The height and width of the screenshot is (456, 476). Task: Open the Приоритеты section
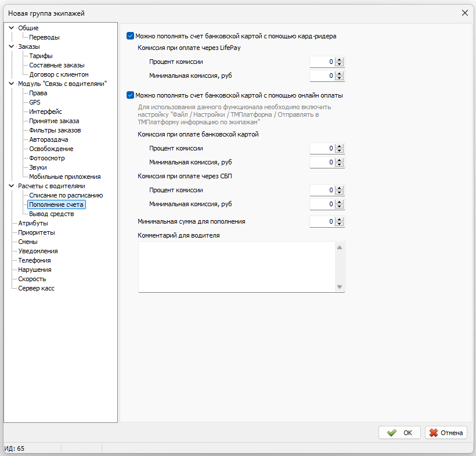point(37,233)
